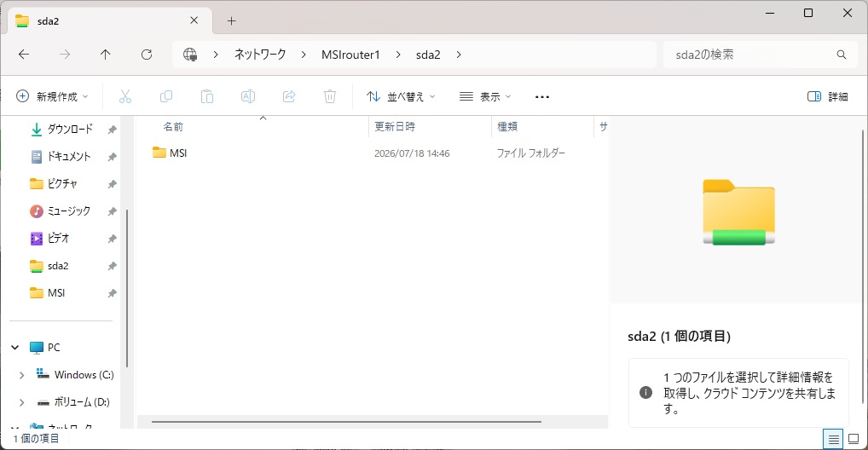
Task: Open the 表示 view dropdown
Action: 485,96
